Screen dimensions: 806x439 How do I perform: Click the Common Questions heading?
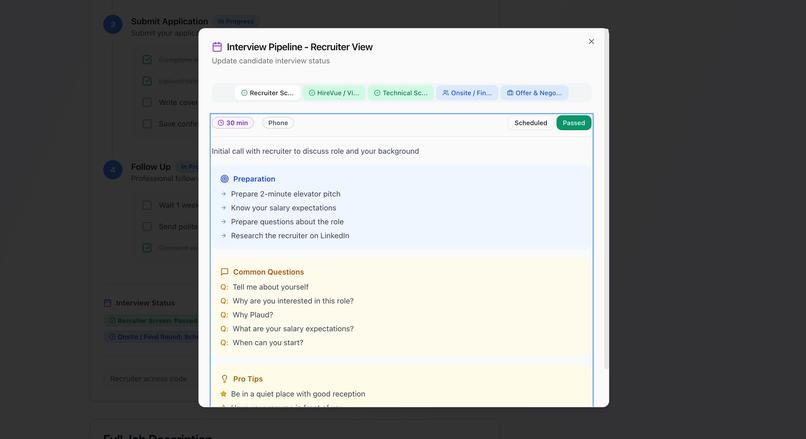(268, 272)
